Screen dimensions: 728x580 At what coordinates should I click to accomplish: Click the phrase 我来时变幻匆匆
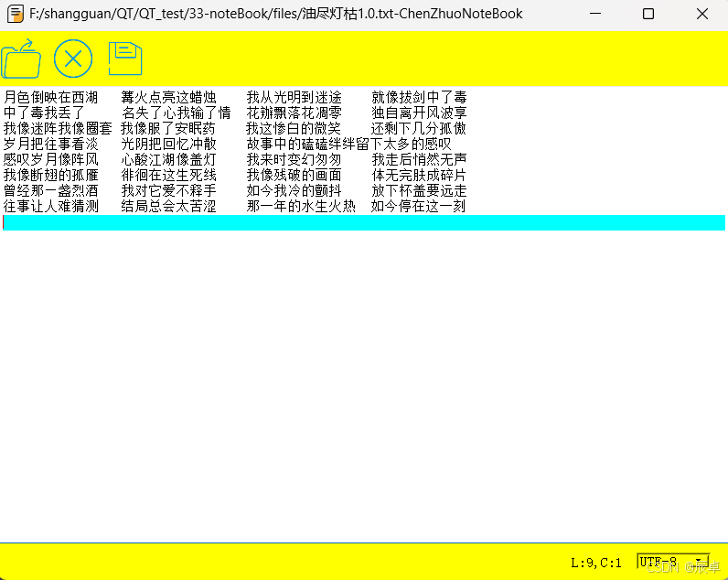pos(294,159)
